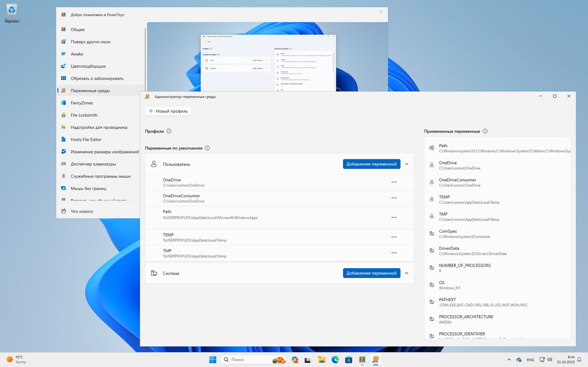Switch to PowerToys window via taskbar
This screenshot has width=588, height=367.
pyautogui.click(x=362, y=360)
